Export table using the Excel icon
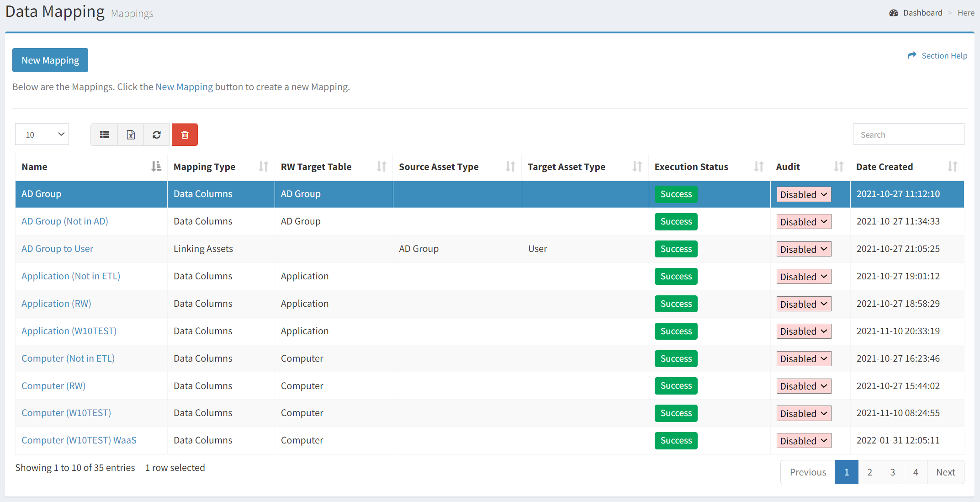This screenshot has height=502, width=980. (131, 134)
